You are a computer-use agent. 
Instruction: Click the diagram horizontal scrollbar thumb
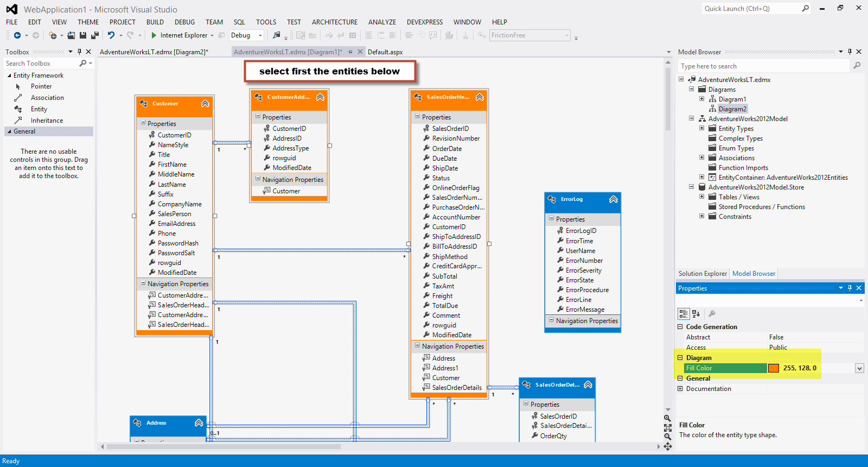pyautogui.click(x=224, y=447)
